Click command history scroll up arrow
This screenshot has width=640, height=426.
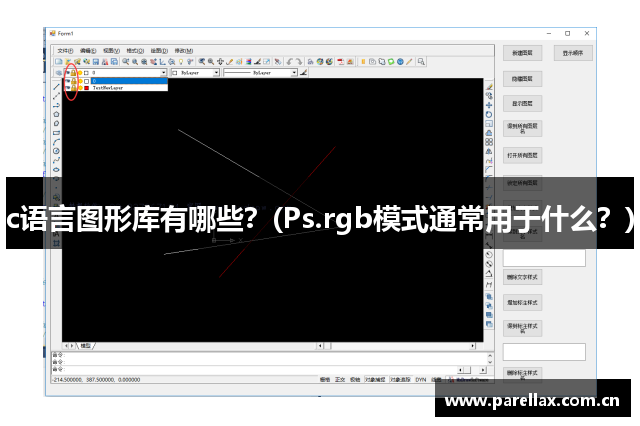click(x=490, y=355)
